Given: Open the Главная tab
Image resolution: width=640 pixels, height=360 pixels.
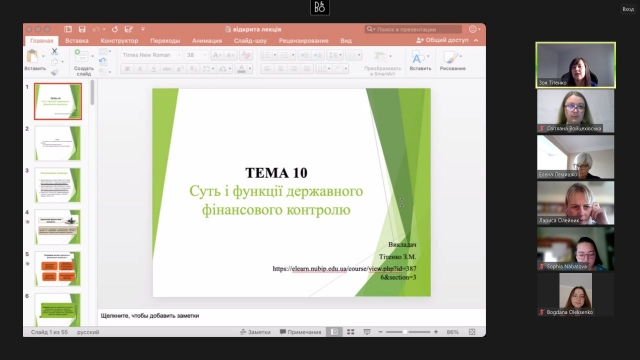Looking at the screenshot, I should 42,40.
